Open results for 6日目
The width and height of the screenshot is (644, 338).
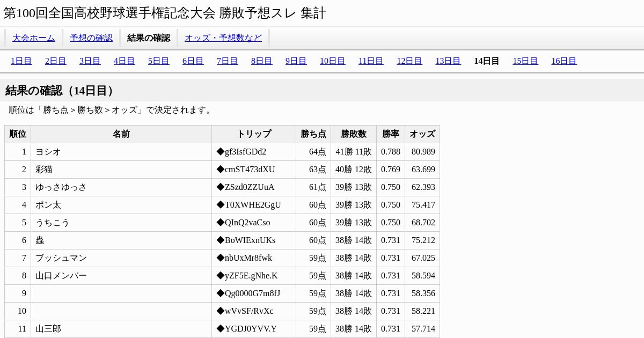point(193,61)
